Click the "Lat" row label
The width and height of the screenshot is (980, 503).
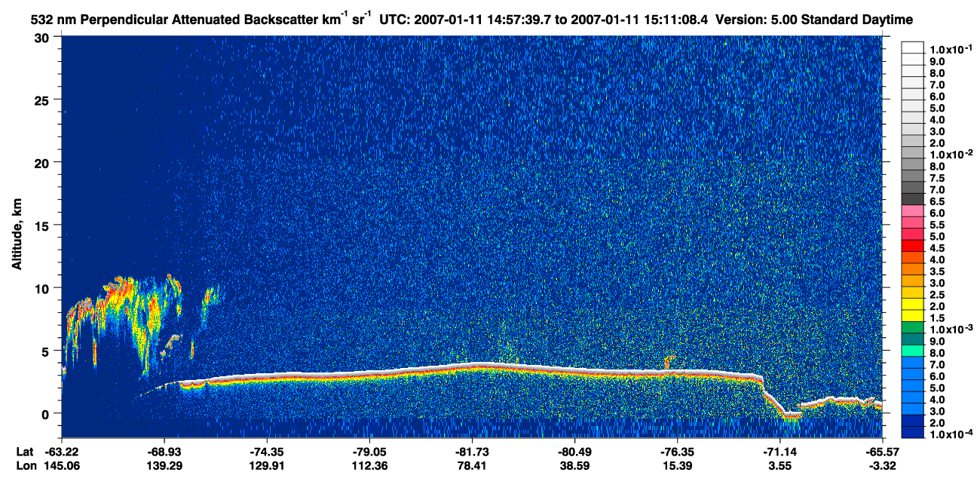tap(24, 451)
